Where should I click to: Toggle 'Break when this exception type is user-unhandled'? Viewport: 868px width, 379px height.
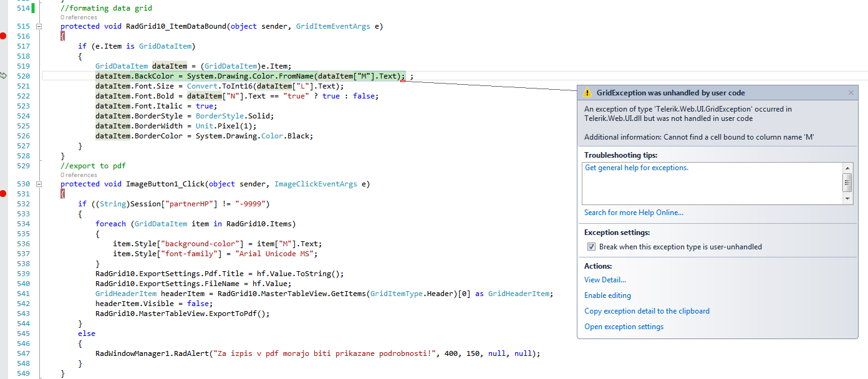click(x=591, y=247)
